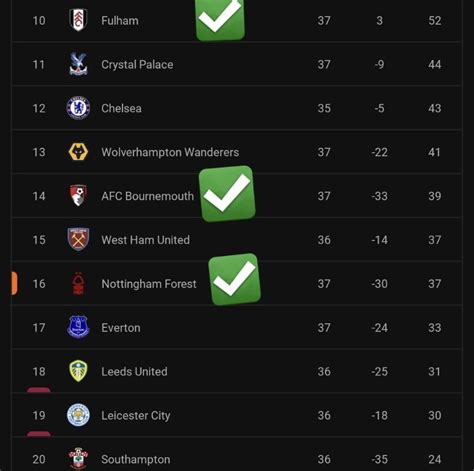The image size is (474, 471).
Task: Click Southampton's points total of 24
Action: (435, 459)
